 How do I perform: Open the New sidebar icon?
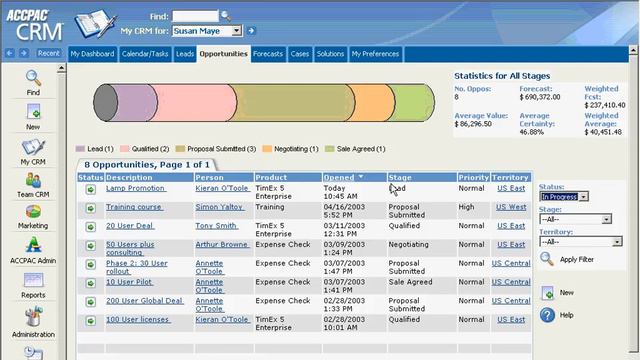coord(33,112)
